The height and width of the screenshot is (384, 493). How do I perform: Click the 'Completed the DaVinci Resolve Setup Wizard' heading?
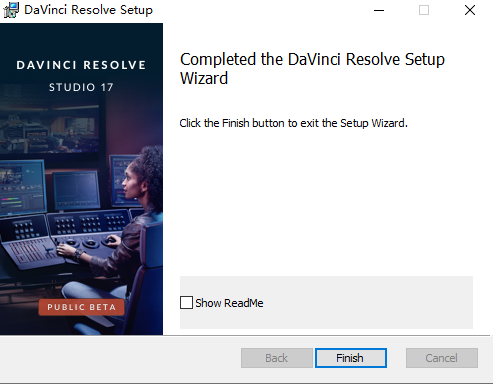click(312, 69)
